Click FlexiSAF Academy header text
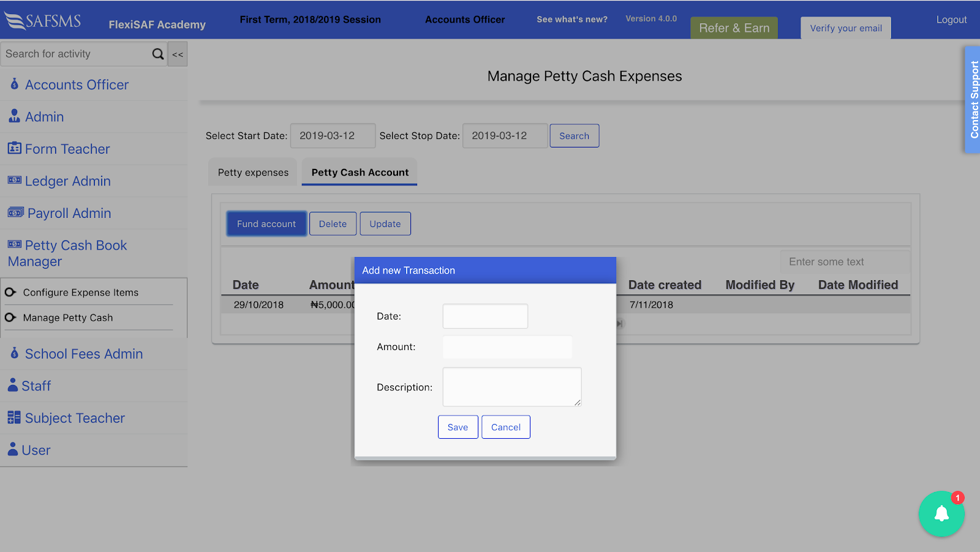This screenshot has width=980, height=552. pyautogui.click(x=157, y=24)
